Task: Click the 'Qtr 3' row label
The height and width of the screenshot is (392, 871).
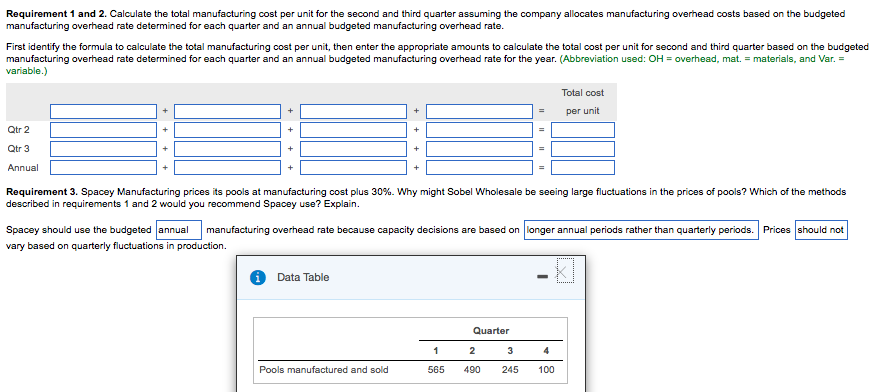Action: coord(18,149)
